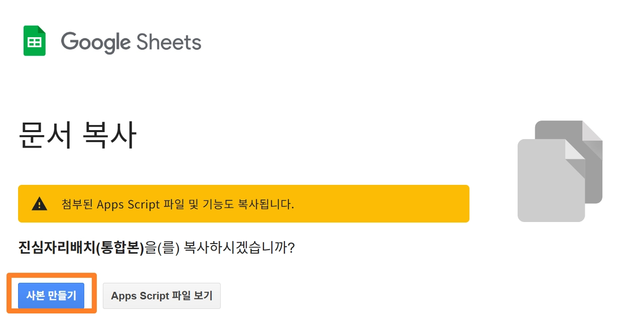This screenshot has height=327, width=644.
Task: Select the bold 진심자리배치(통합본) document name
Action: [x=81, y=248]
